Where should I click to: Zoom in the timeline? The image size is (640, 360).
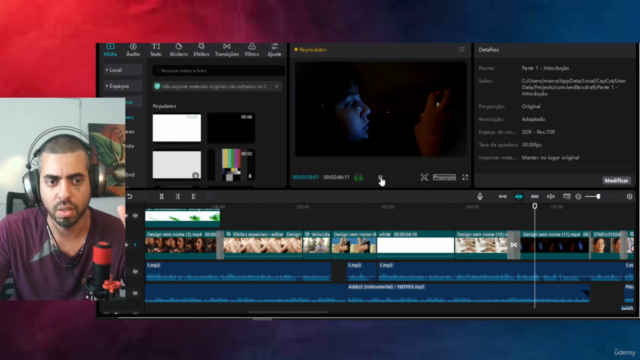(x=629, y=196)
